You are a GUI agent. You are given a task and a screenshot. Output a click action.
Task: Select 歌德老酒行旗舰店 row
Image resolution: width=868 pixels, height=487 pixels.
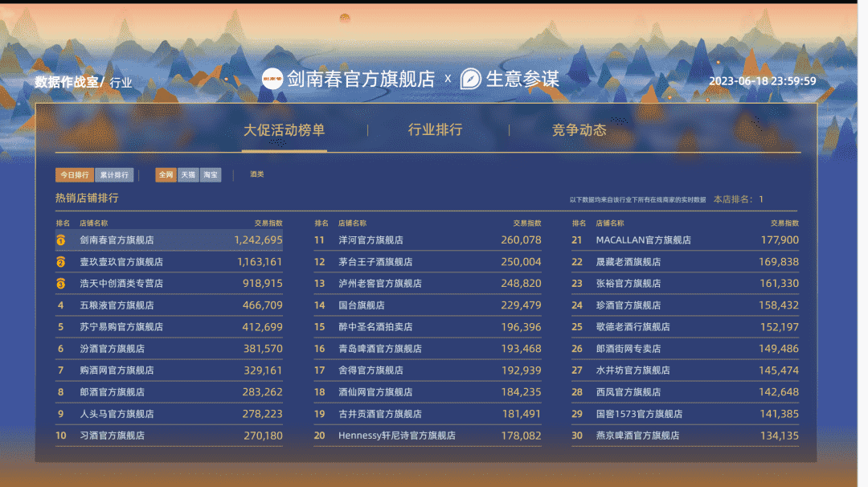(686, 327)
